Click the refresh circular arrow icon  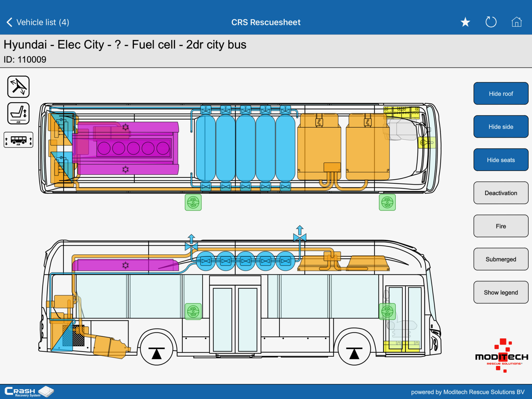491,22
